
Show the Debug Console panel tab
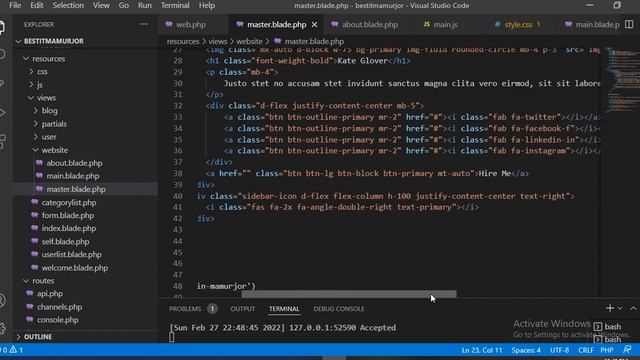339,309
